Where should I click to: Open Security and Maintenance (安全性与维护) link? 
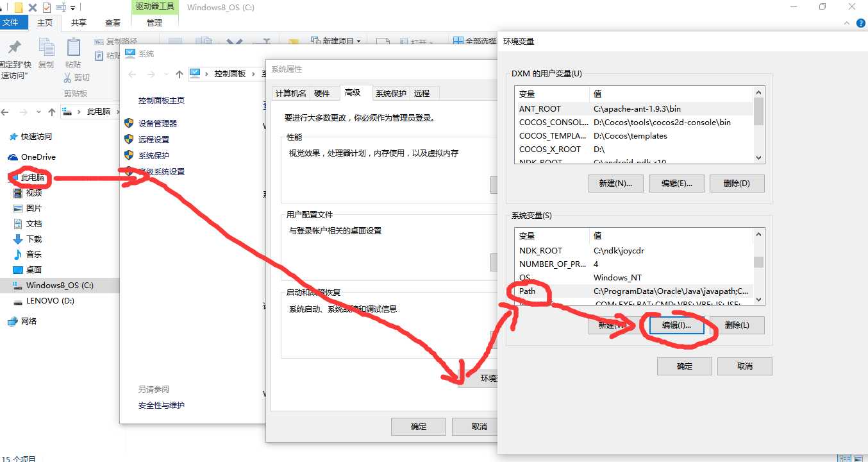(x=162, y=405)
